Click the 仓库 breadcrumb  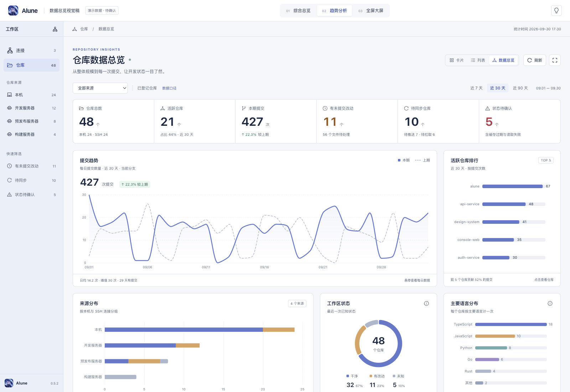84,29
